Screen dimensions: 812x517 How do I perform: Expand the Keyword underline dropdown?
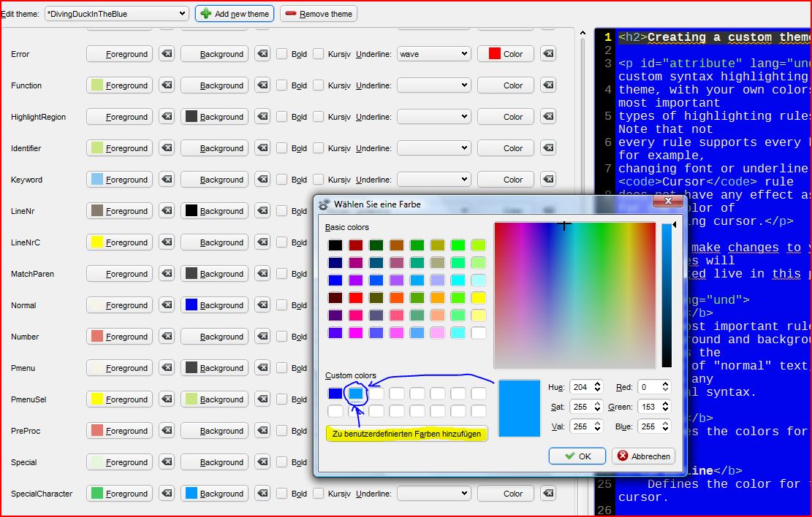point(433,180)
